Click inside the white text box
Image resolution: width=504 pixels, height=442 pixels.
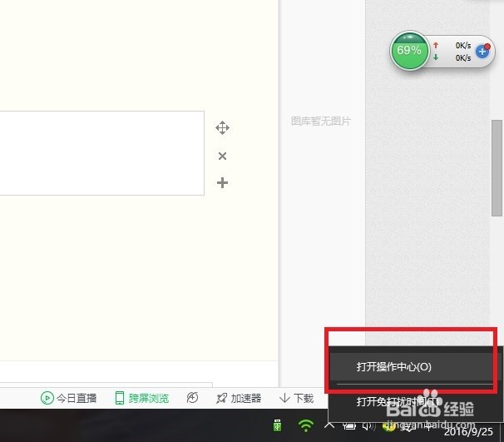coord(102,153)
